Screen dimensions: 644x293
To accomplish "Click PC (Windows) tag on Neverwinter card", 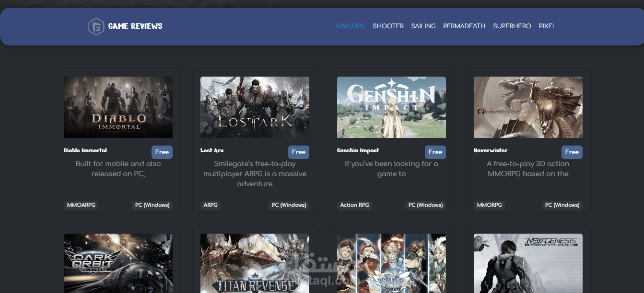I will pyautogui.click(x=562, y=205).
